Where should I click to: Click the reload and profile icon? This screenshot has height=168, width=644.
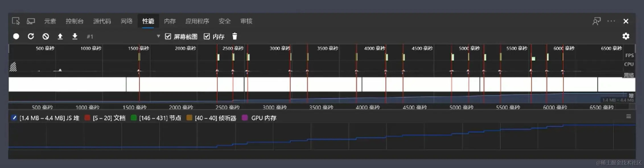click(x=31, y=36)
